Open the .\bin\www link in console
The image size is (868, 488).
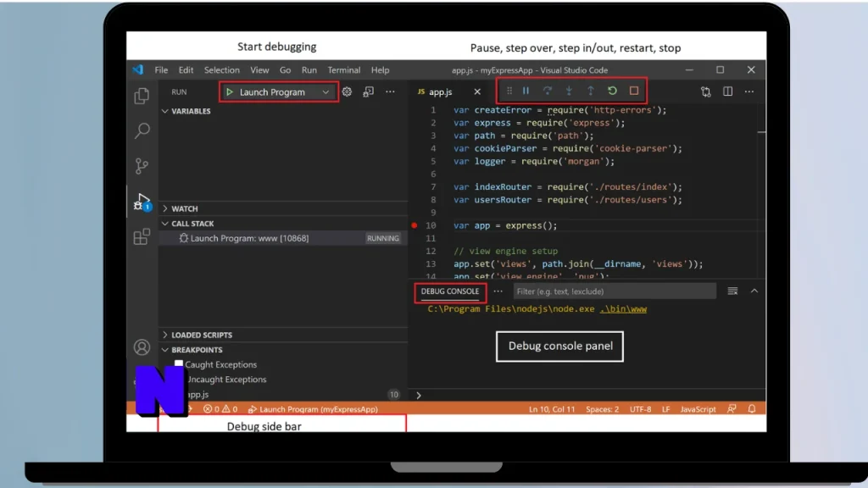(x=623, y=308)
